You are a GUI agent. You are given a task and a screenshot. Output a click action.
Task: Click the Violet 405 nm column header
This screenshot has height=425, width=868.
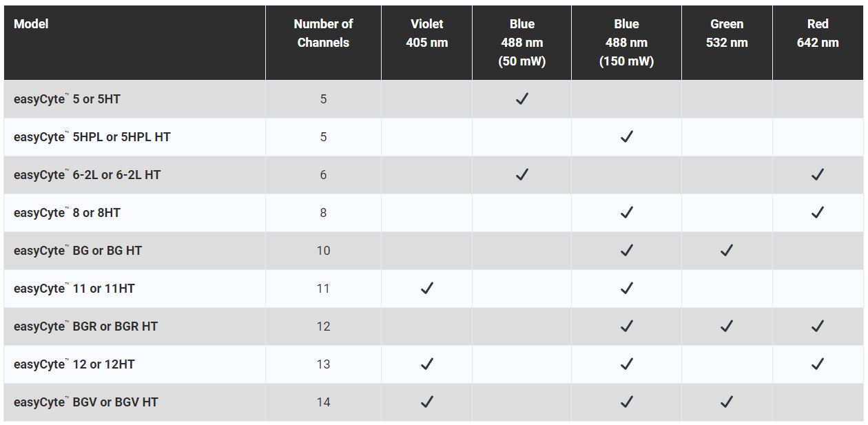pos(426,33)
